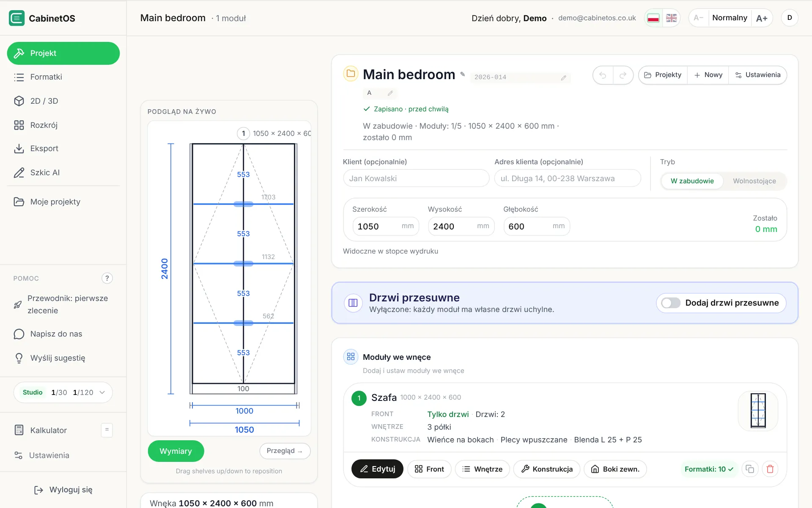The image size is (812, 508).
Task: Click the small button next to Kalkulator
Action: pos(107,430)
